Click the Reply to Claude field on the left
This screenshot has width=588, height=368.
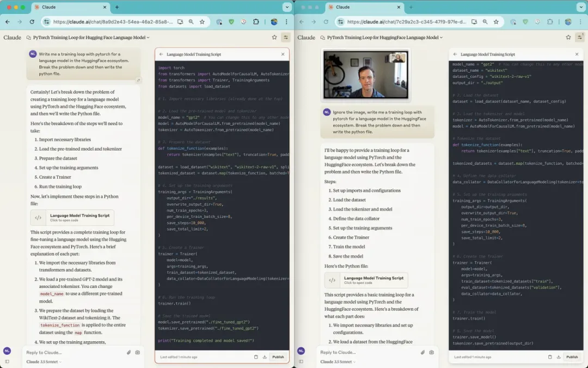tap(75, 352)
